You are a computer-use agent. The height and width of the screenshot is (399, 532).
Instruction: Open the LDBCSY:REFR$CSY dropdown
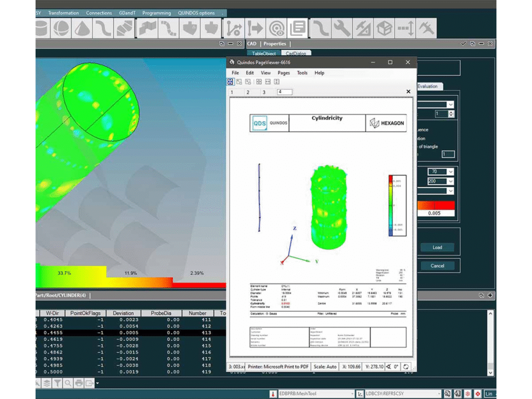pos(438,394)
